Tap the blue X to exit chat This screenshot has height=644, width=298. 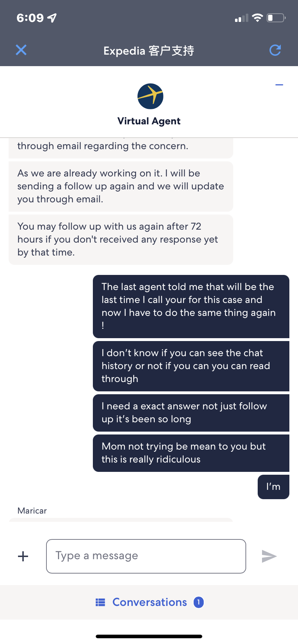pos(21,50)
